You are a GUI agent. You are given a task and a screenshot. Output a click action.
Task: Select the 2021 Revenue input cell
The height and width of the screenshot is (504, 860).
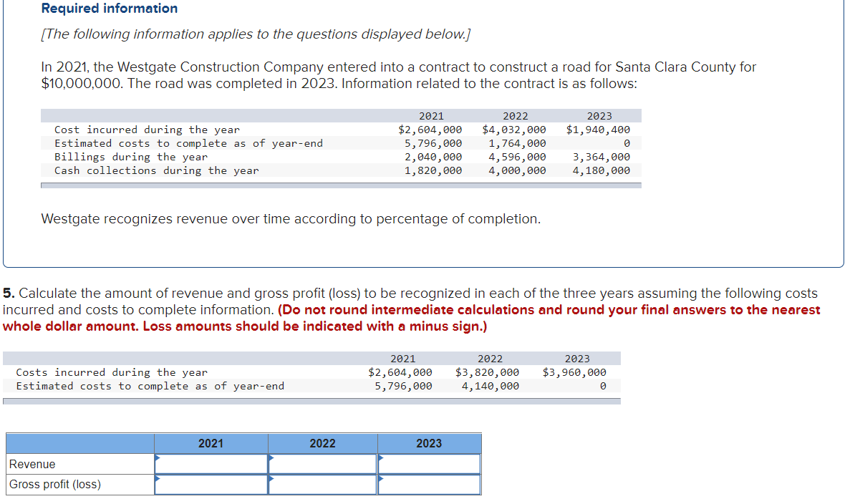coord(211,464)
